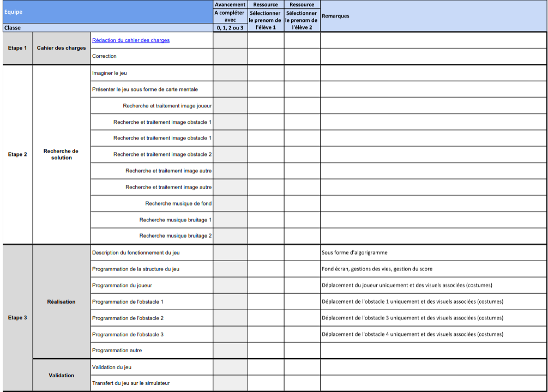
Task: Click the 'Remarques' column header
Action: (433, 16)
